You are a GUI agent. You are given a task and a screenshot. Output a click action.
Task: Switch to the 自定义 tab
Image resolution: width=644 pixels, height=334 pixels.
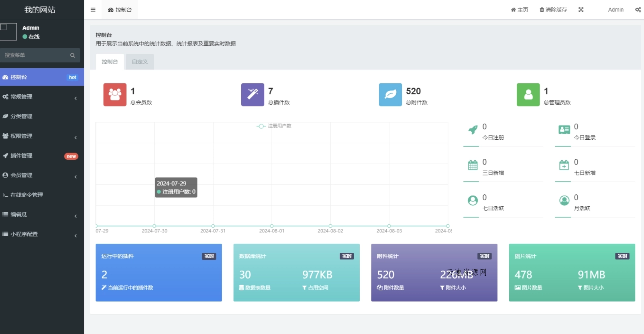pyautogui.click(x=140, y=62)
